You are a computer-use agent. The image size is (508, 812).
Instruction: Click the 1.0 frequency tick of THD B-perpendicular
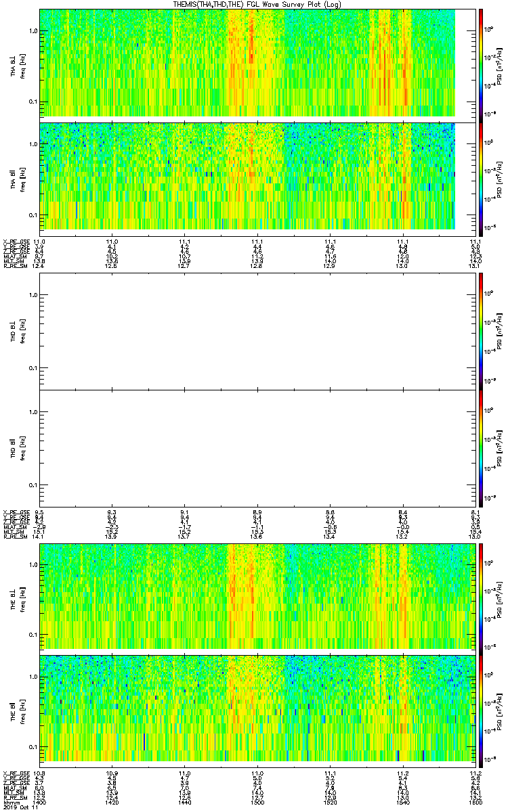(33, 295)
